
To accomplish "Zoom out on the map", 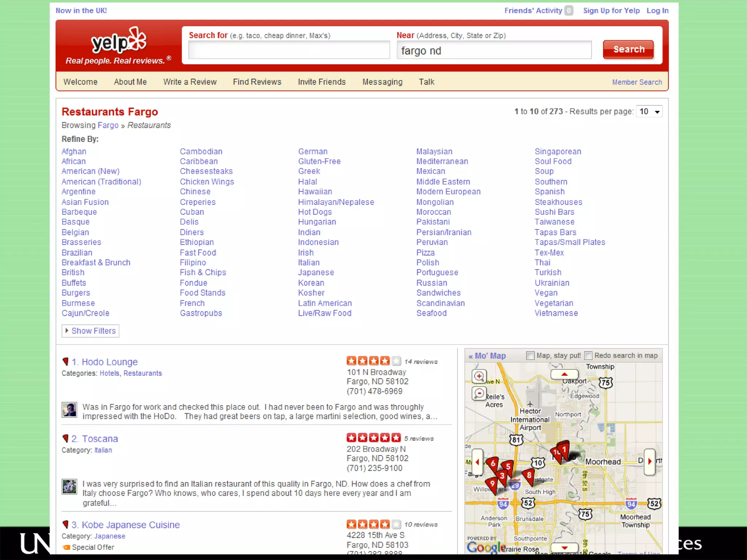I will tap(479, 394).
